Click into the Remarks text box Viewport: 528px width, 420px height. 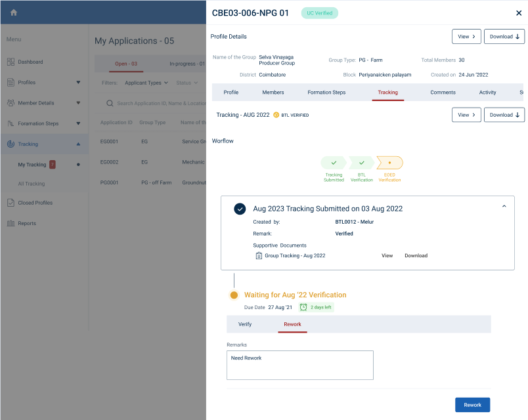(299, 365)
